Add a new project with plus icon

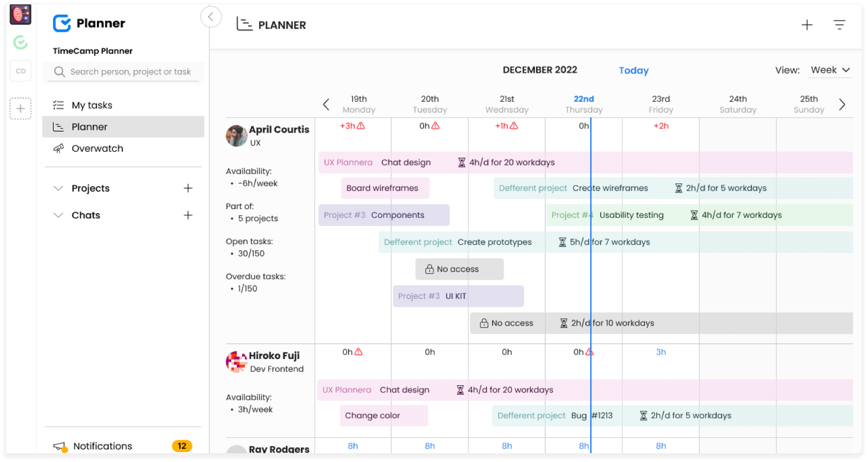[x=188, y=188]
